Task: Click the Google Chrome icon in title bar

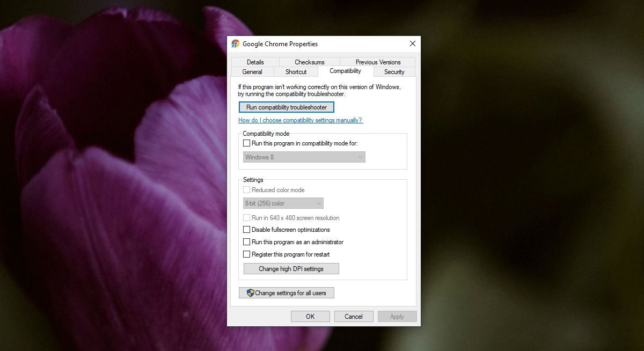Action: pos(235,44)
